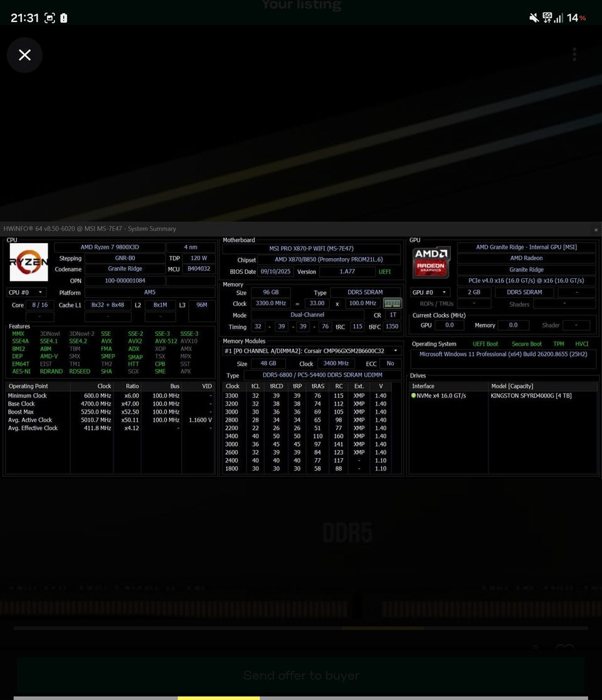Close the HWiNFO System Summary window

point(596,229)
